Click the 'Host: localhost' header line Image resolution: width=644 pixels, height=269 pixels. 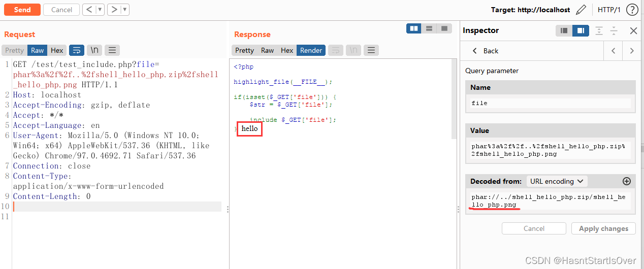point(47,95)
